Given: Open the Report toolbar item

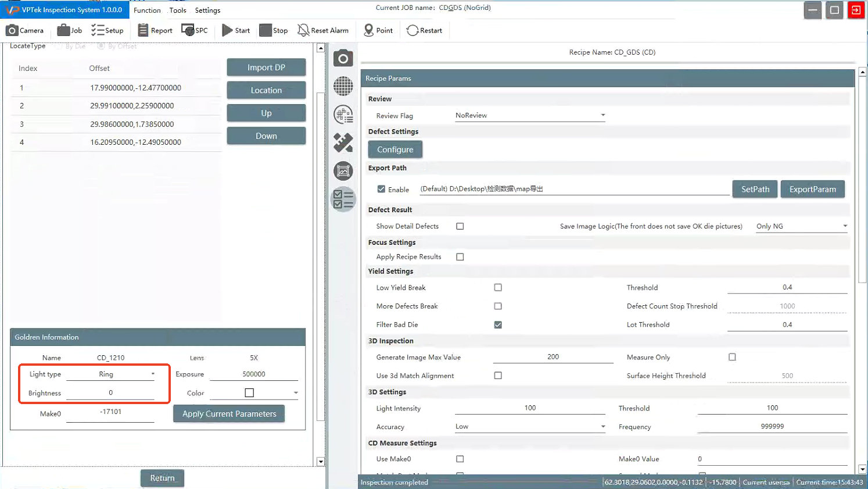Looking at the screenshot, I should [155, 30].
